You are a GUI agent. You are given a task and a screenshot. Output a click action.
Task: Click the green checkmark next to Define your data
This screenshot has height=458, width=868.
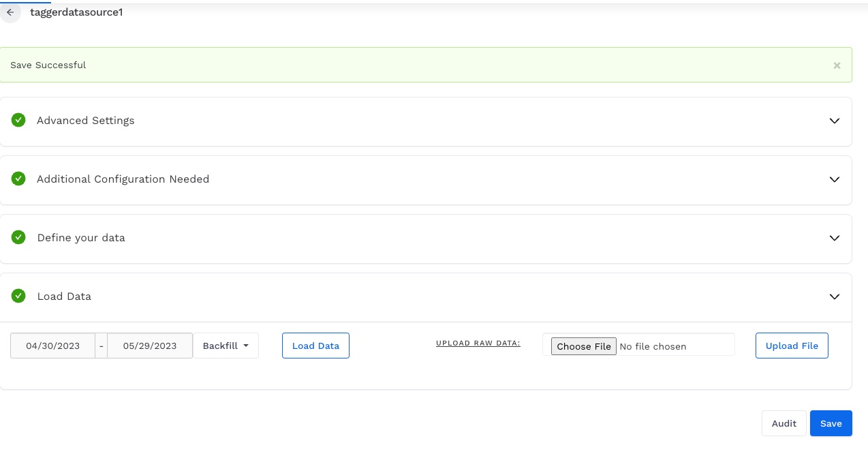(x=18, y=237)
